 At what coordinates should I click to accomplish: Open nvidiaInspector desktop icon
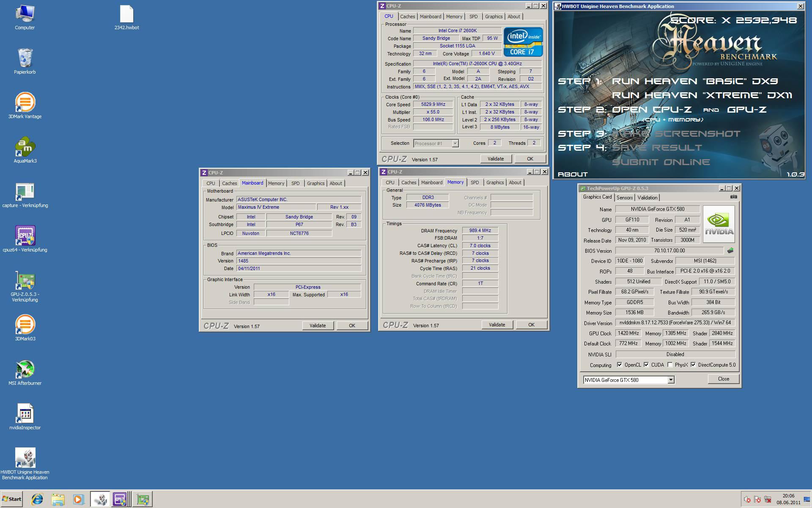[25, 417]
